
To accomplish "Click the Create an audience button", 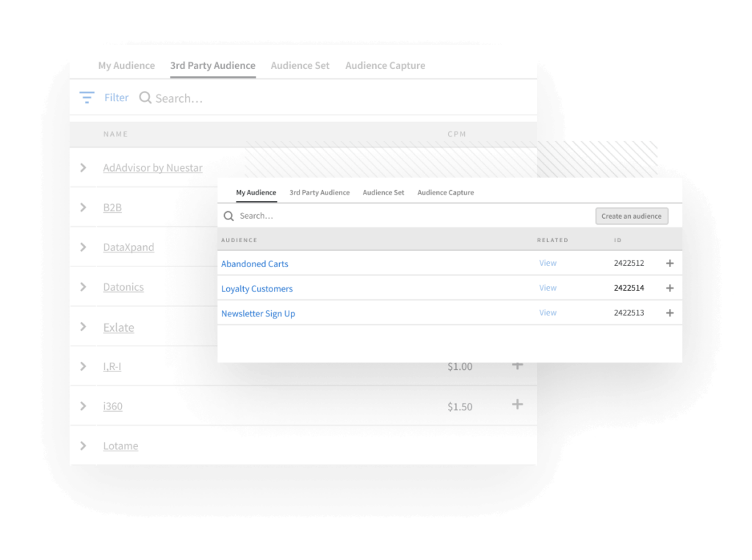I will [x=632, y=216].
